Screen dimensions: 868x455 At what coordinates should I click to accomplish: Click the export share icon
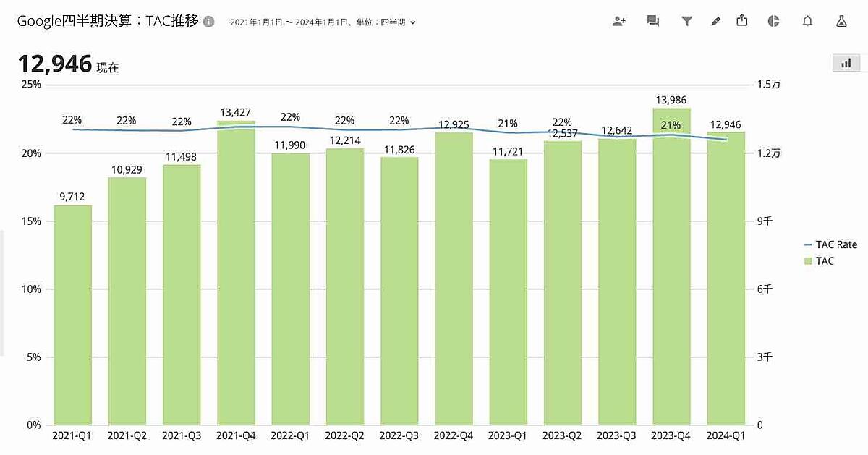741,20
